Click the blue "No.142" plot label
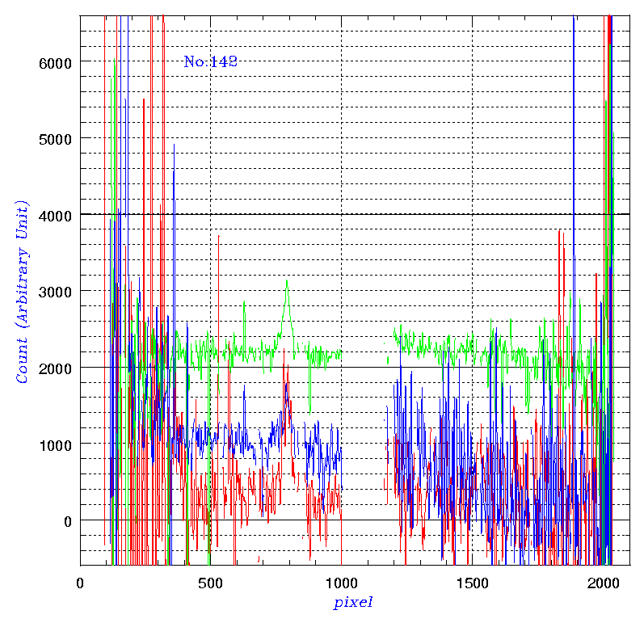The height and width of the screenshot is (644, 644). click(x=210, y=61)
